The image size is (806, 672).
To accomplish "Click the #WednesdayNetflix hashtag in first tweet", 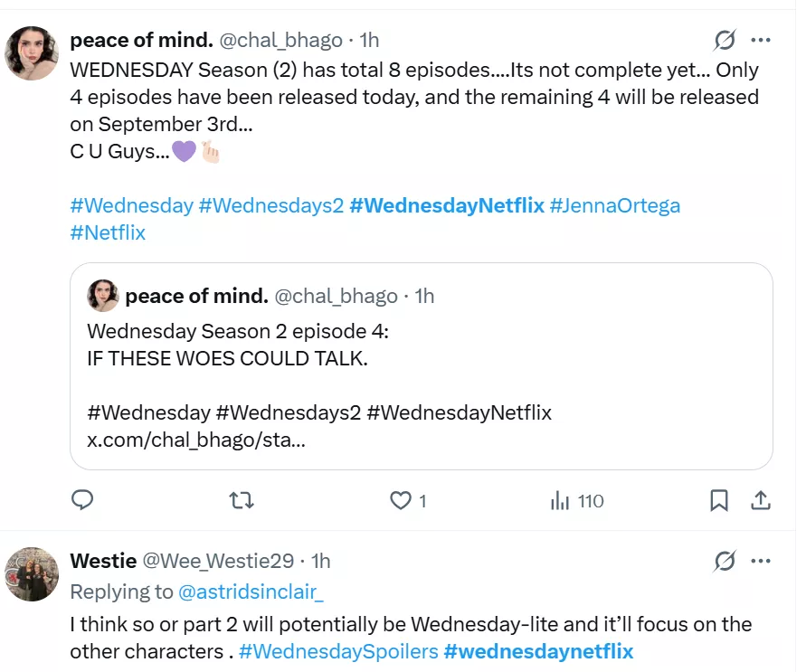I will pyautogui.click(x=447, y=205).
